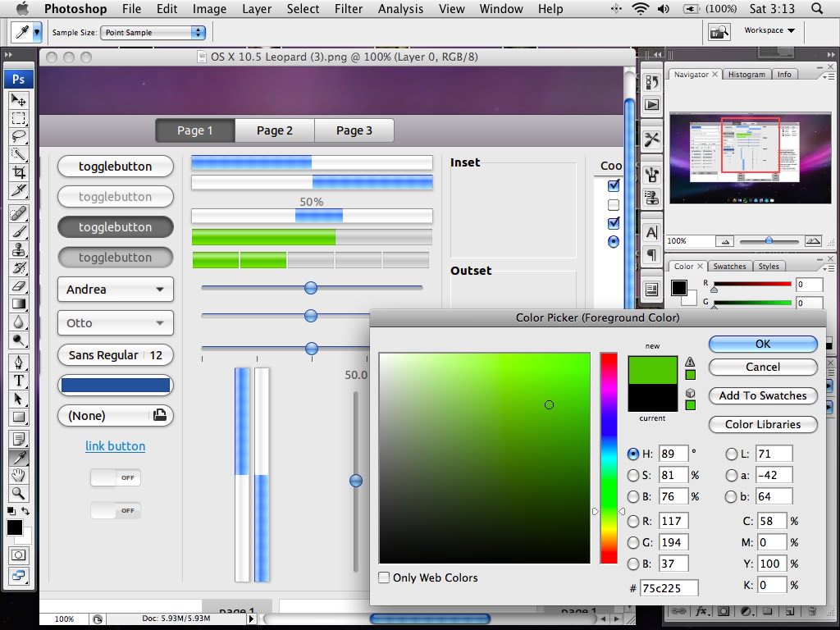This screenshot has width=840, height=630.
Task: Switch to the Swatches tab
Action: (x=729, y=267)
